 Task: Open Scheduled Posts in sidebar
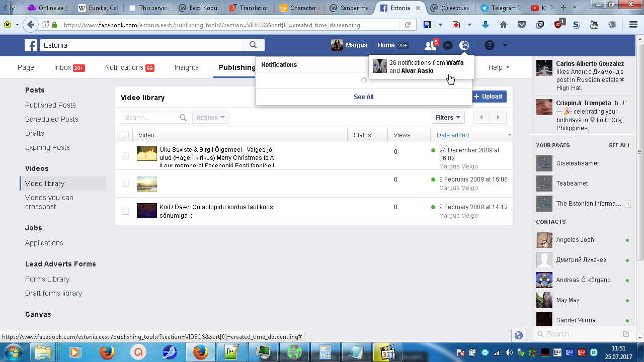[52, 119]
